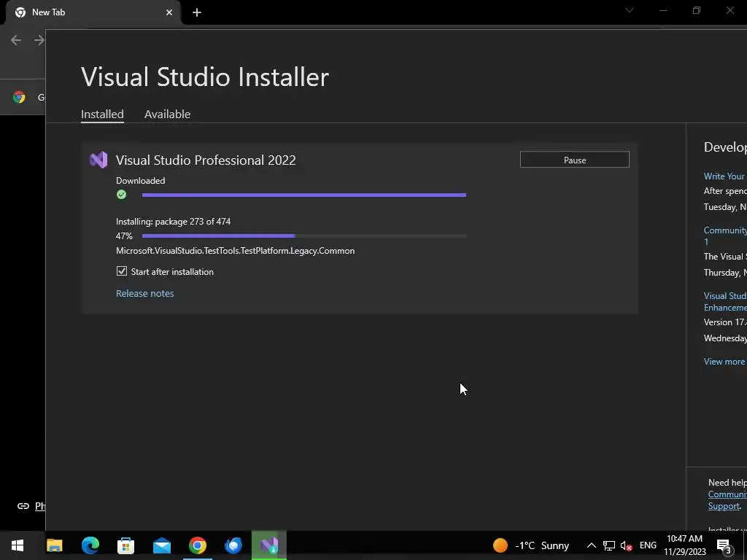Open the weather widget showing -1°C Sunny
Image resolution: width=747 pixels, height=560 pixels.
[x=531, y=545]
